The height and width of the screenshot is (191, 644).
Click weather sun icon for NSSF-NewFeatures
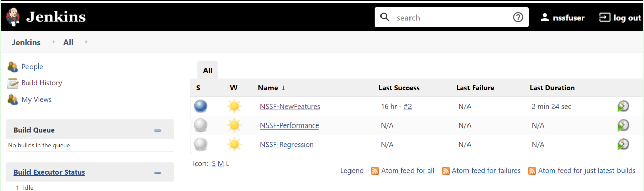pos(234,106)
